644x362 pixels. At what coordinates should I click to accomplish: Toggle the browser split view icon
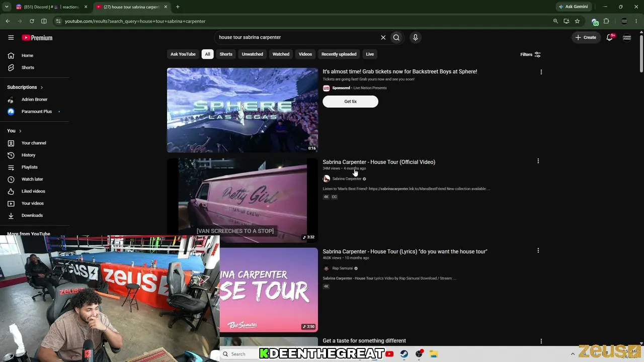pos(44,21)
